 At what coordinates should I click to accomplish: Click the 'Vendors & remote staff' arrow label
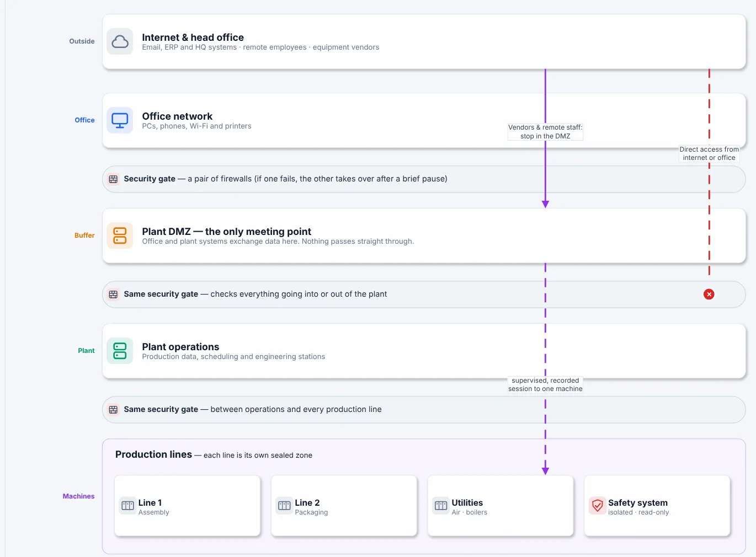pyautogui.click(x=545, y=132)
